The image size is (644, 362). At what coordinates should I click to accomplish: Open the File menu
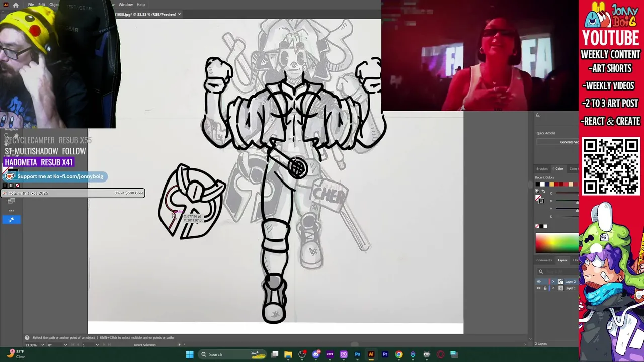(x=31, y=5)
